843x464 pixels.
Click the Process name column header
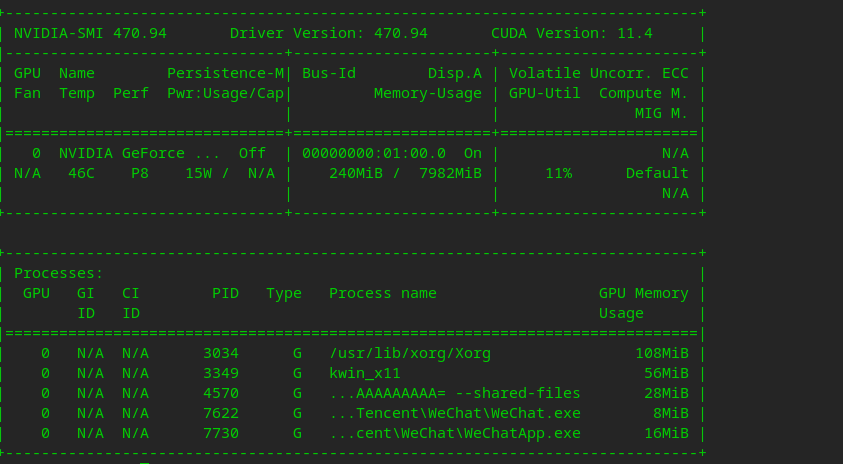click(x=383, y=294)
